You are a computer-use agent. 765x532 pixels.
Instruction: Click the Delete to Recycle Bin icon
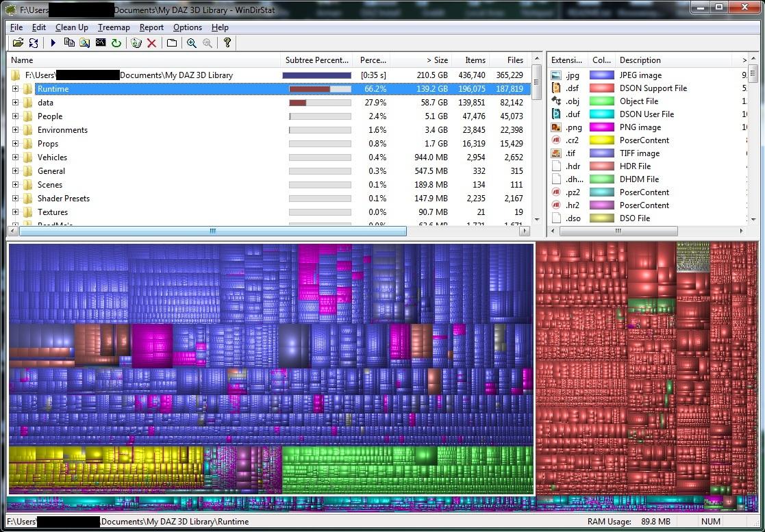[x=136, y=42]
